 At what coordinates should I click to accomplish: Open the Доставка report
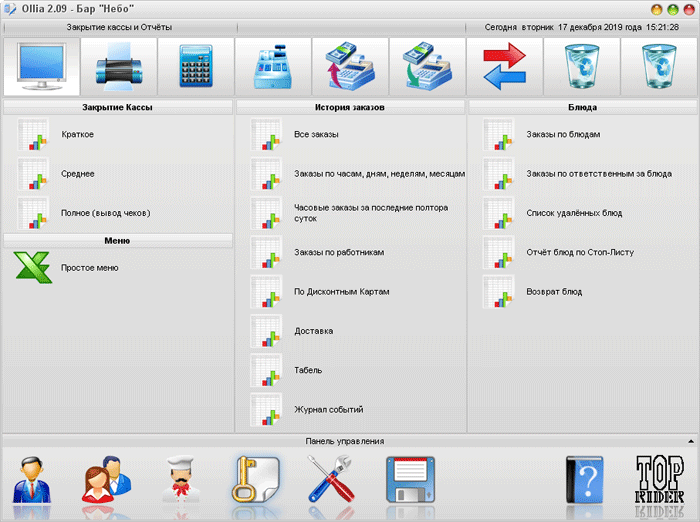coord(313,331)
